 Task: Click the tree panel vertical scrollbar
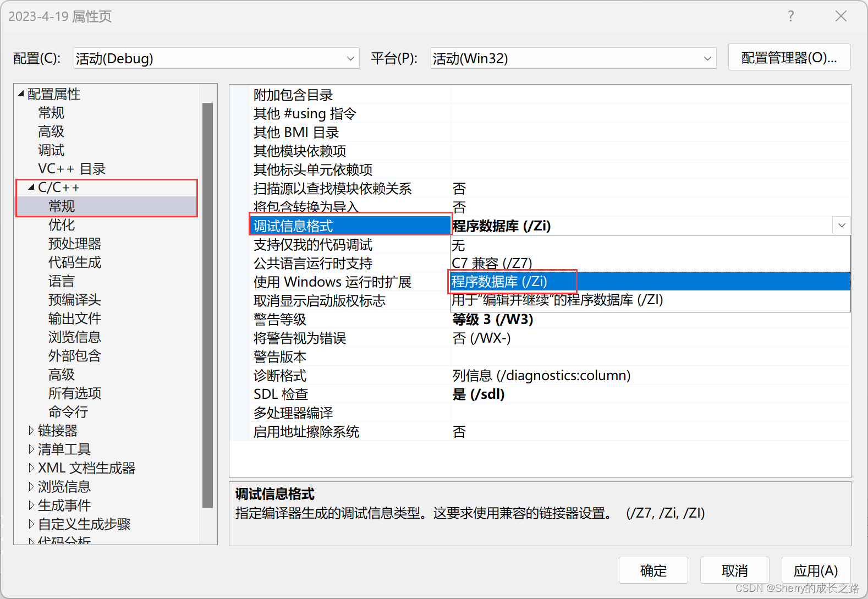tap(207, 305)
